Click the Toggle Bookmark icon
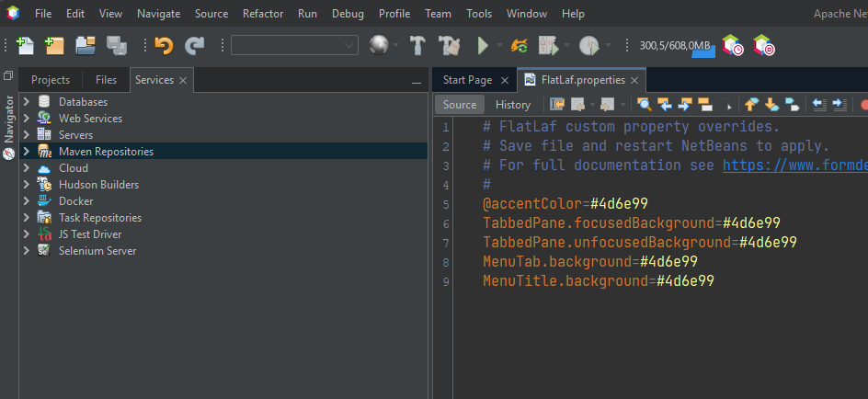Screen dimensions: 868x399 point(793,104)
